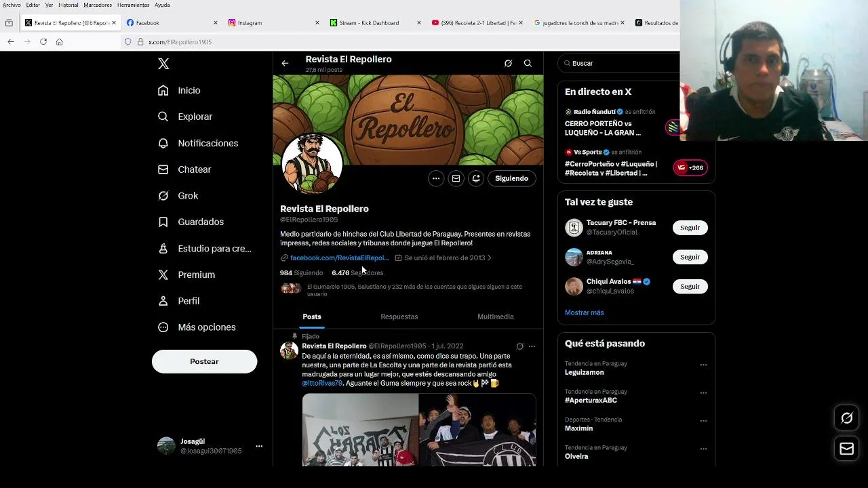Open Notificaciones from the sidebar

pyautogui.click(x=198, y=143)
